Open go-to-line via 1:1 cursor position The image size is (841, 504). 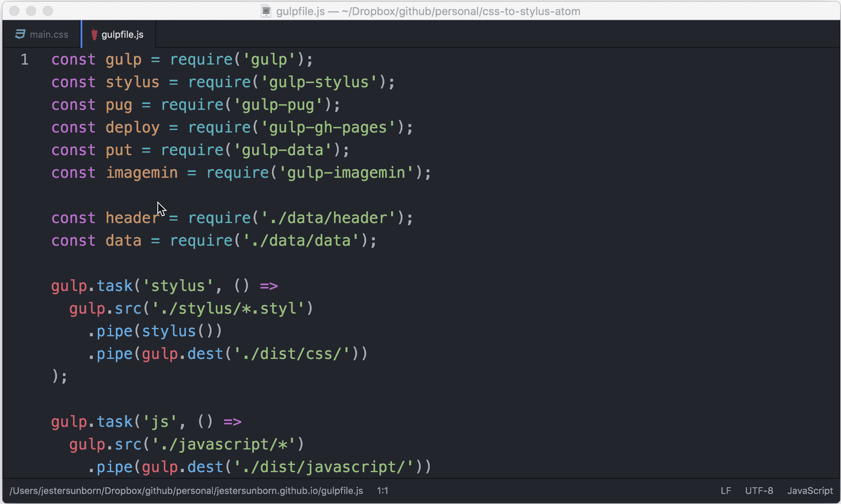382,491
